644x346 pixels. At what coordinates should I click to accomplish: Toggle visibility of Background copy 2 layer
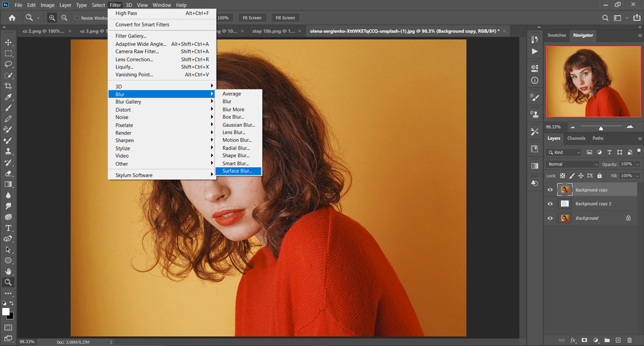click(x=550, y=204)
